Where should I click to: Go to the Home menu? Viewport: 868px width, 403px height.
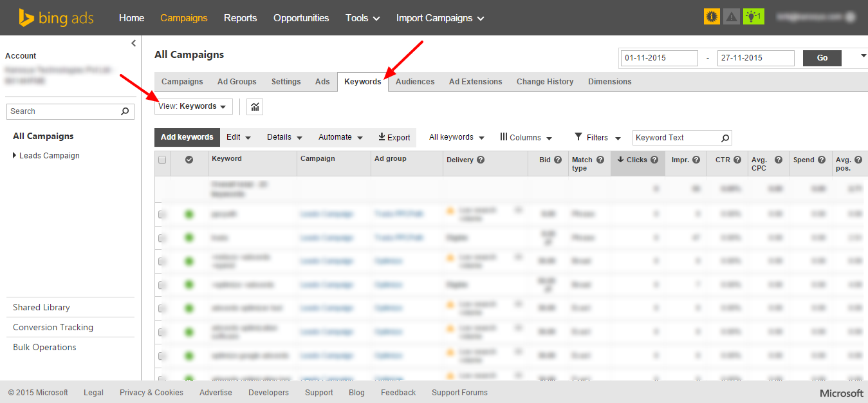click(x=131, y=18)
